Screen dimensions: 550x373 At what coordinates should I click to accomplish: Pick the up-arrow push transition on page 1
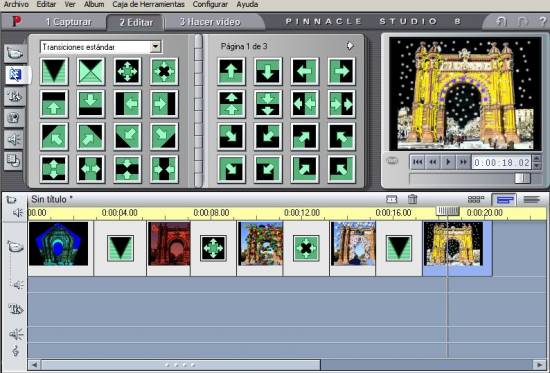coord(231,72)
